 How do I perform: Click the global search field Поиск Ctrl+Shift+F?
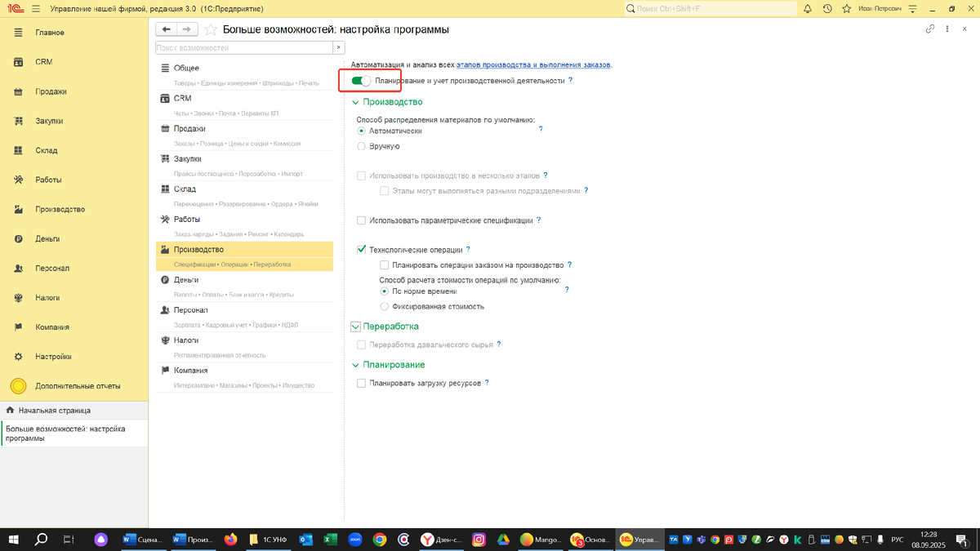click(709, 9)
